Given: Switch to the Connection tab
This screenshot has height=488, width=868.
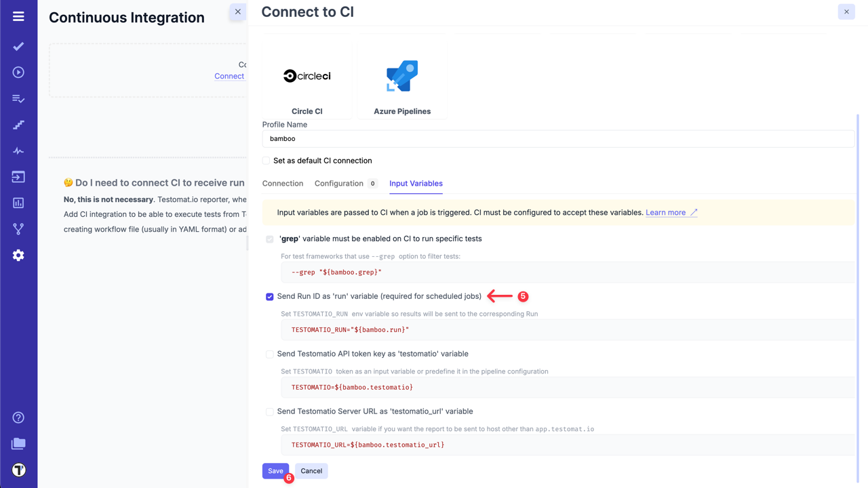Looking at the screenshot, I should click(283, 184).
